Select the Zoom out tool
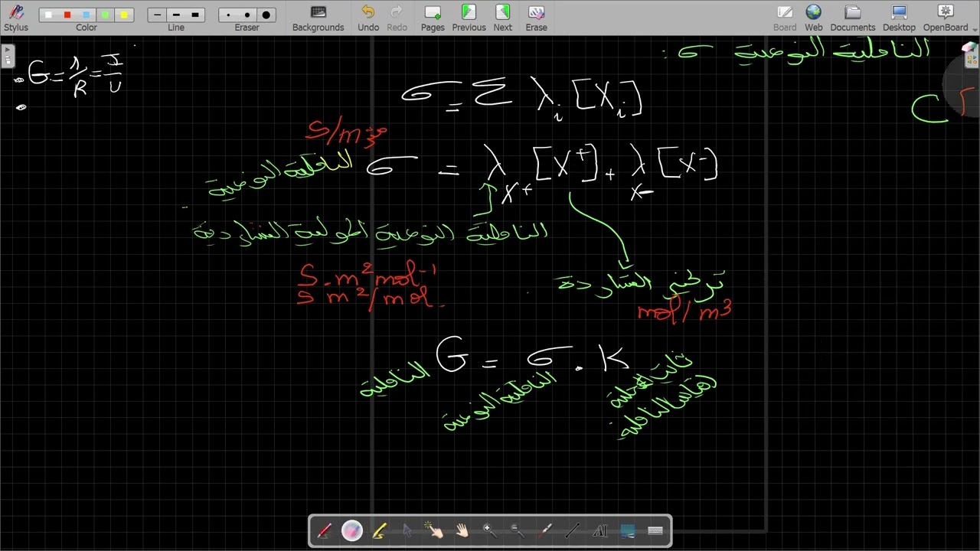Viewport: 980px width, 551px height. pyautogui.click(x=517, y=530)
